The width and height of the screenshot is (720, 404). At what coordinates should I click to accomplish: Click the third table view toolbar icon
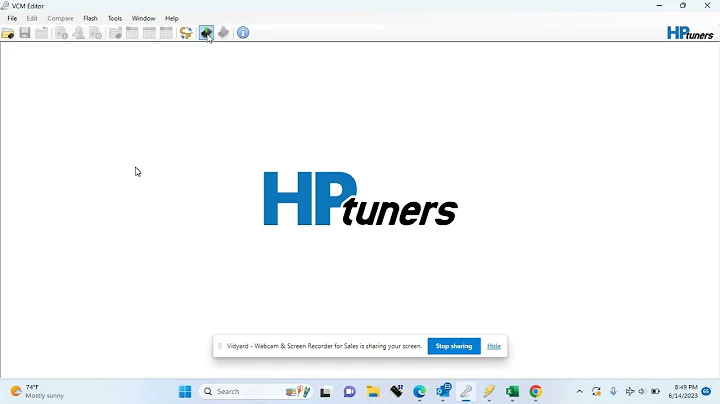coord(166,33)
